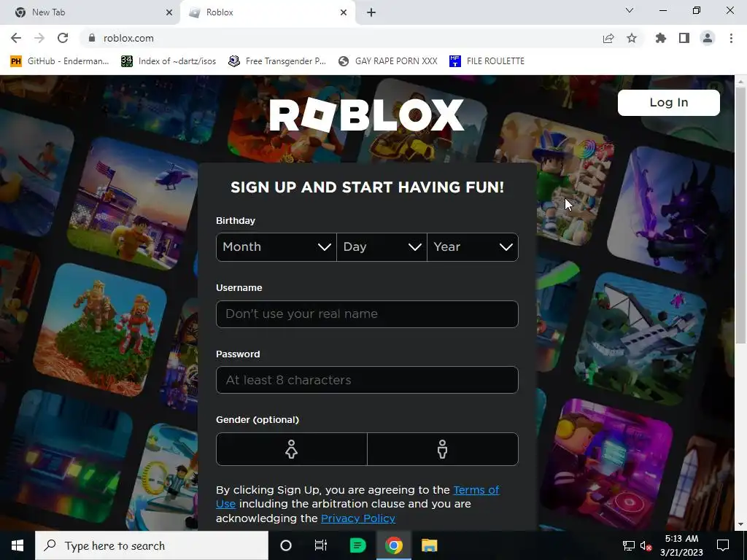Click the purple dragon game thumbnail
The height and width of the screenshot is (560, 747).
pos(670,209)
